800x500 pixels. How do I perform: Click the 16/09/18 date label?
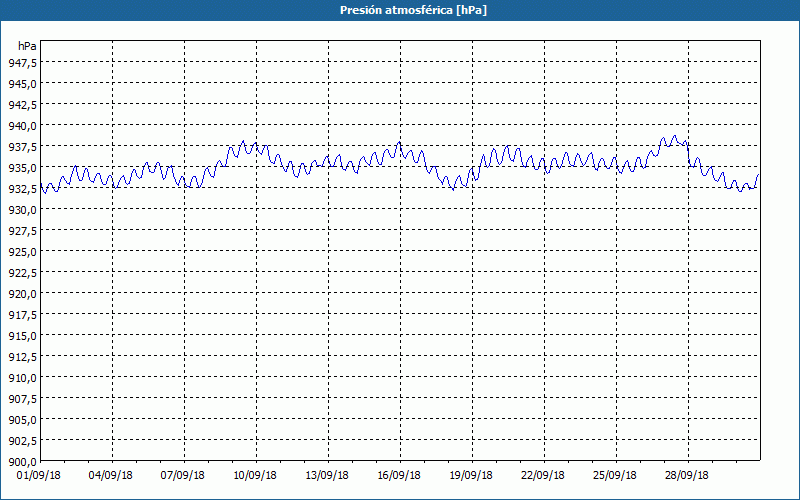tap(399, 475)
